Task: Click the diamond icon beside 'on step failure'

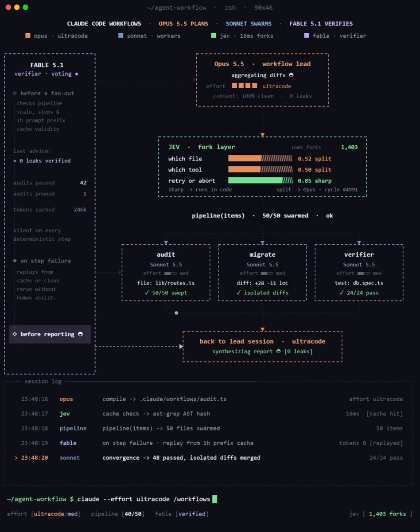Action: click(x=15, y=261)
